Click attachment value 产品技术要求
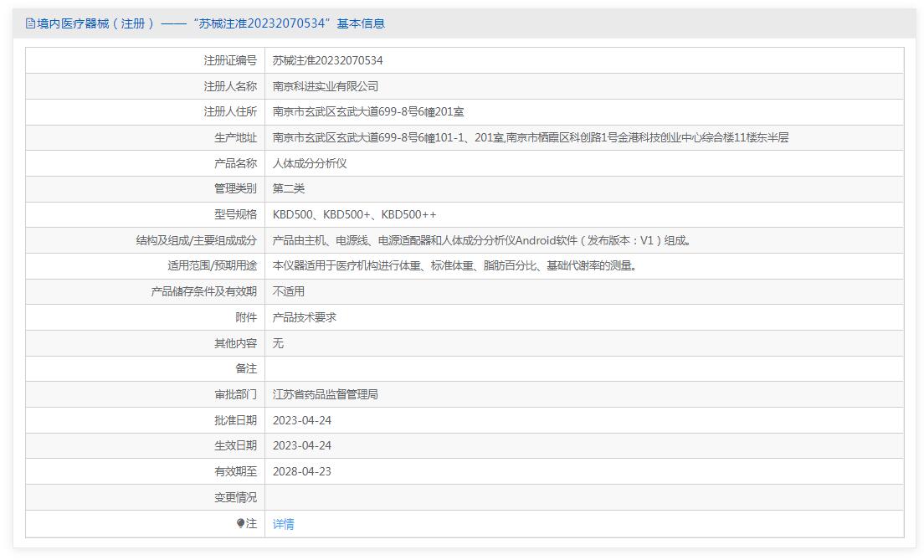The image size is (924, 560). point(304,317)
